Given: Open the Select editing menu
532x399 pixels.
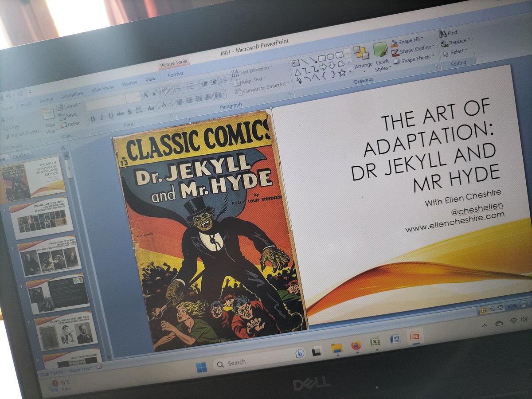Looking at the screenshot, I should coord(455,52).
